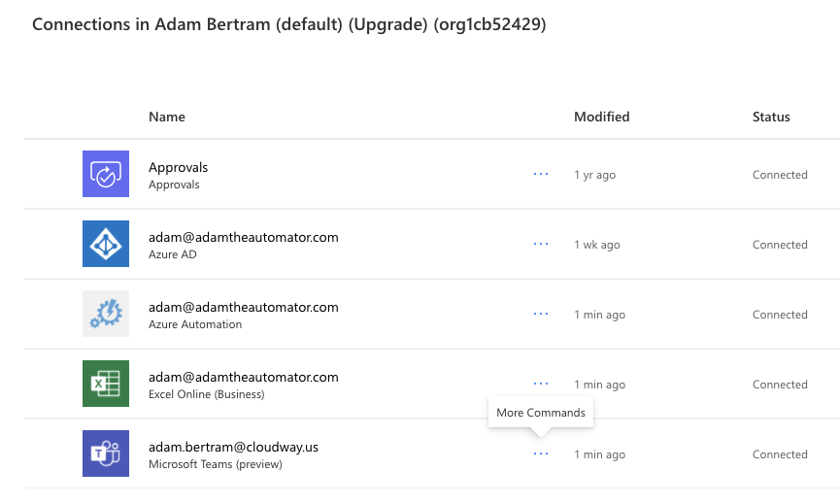840x504 pixels.
Task: Open more commands for Microsoft Teams connection
Action: (541, 454)
